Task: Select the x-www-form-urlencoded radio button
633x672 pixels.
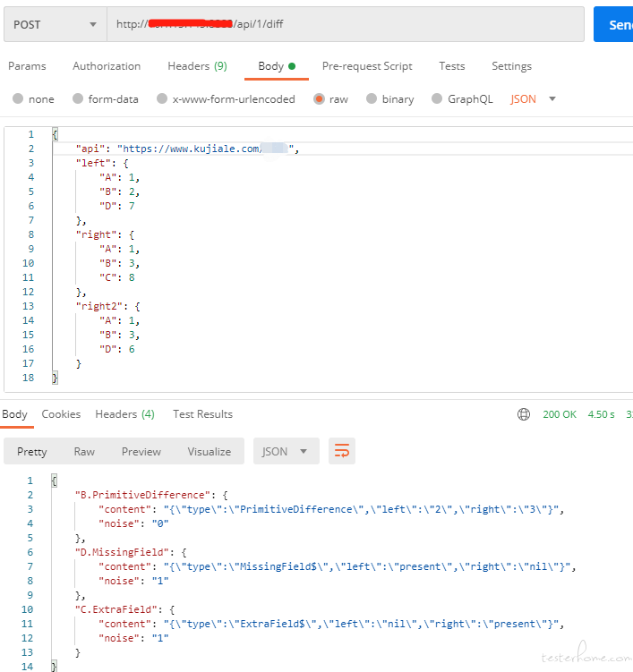Action: [162, 98]
